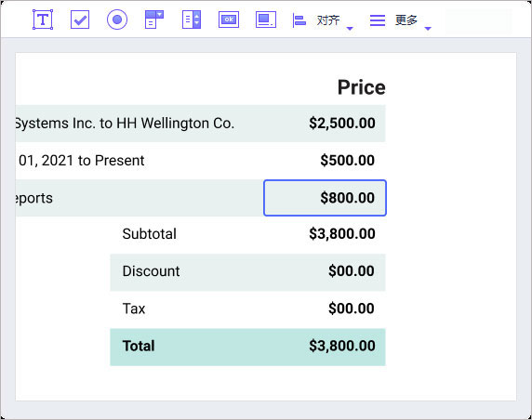532x420 pixels.
Task: Click the align left icon
Action: pyautogui.click(x=299, y=20)
